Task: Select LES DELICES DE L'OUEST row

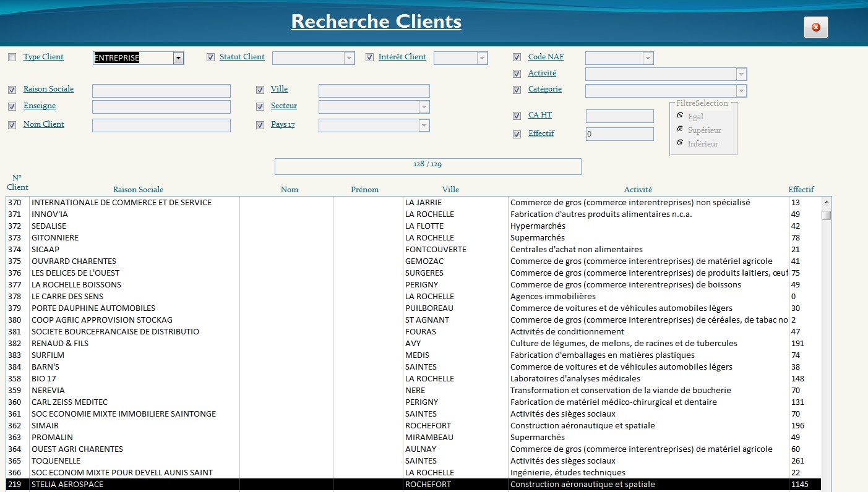Action: tap(413, 273)
